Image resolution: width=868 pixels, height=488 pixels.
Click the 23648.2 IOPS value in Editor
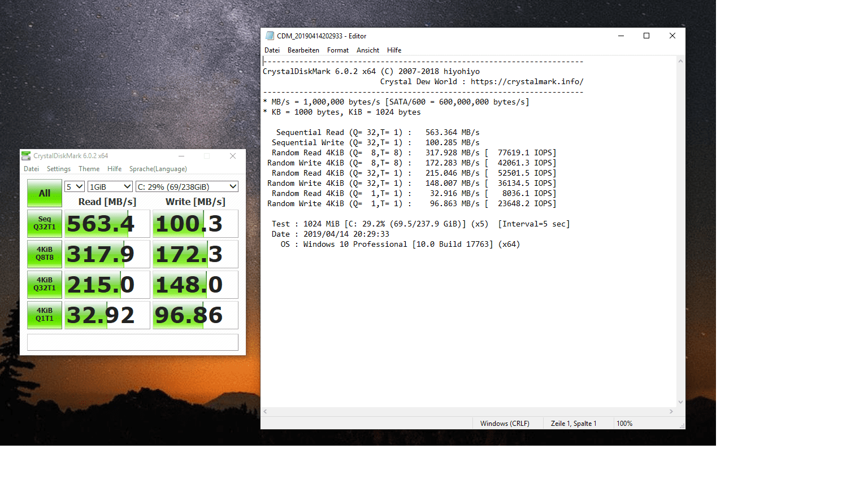(527, 204)
